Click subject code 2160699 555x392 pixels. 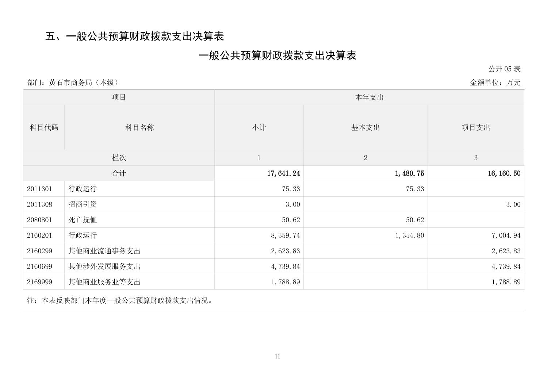coord(39,266)
